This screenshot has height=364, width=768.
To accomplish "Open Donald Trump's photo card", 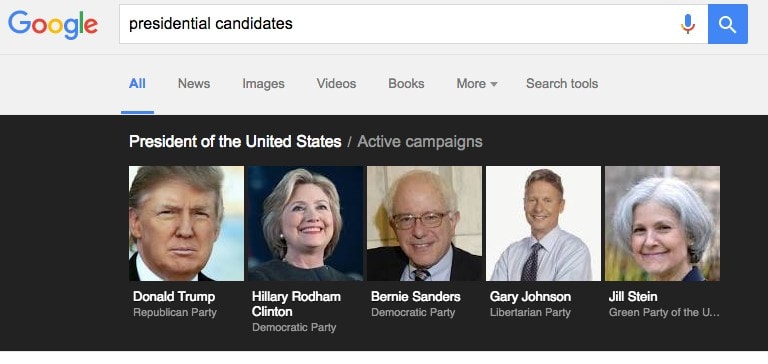I will click(186, 223).
